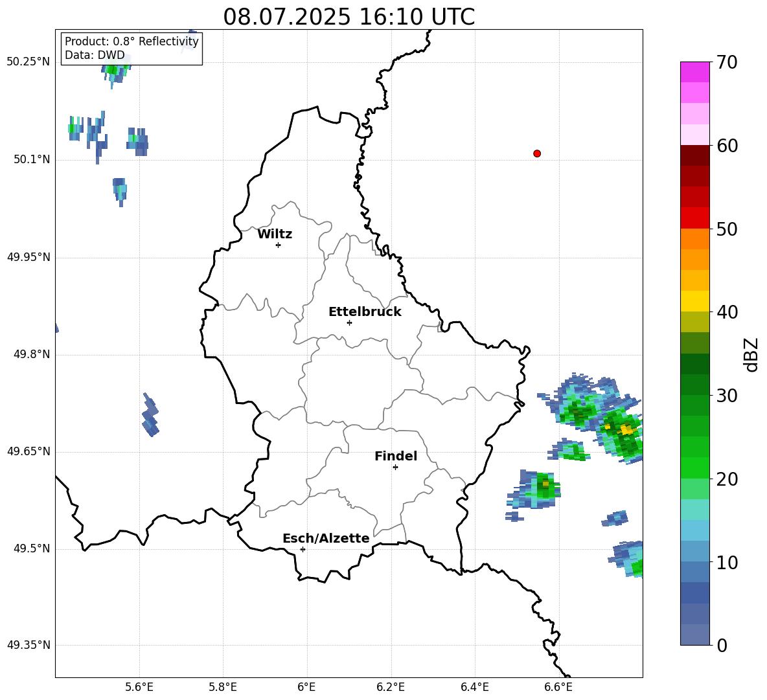767x700 pixels.
Task: Click the 0 tick on colorbar
Action: click(722, 645)
